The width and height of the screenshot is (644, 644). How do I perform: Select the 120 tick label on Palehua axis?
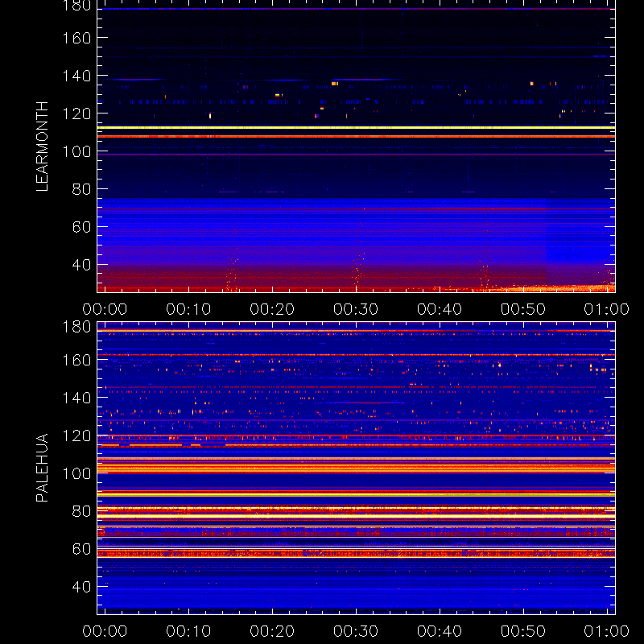pyautogui.click(x=76, y=436)
